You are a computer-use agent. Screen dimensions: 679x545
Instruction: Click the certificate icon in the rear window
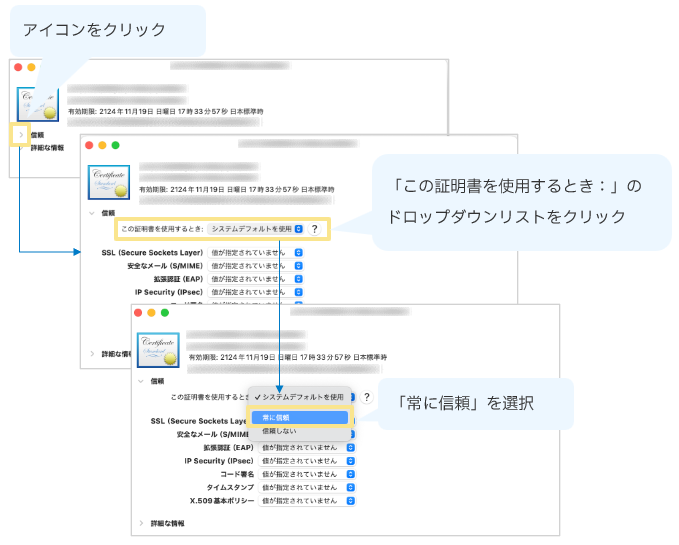(38, 102)
